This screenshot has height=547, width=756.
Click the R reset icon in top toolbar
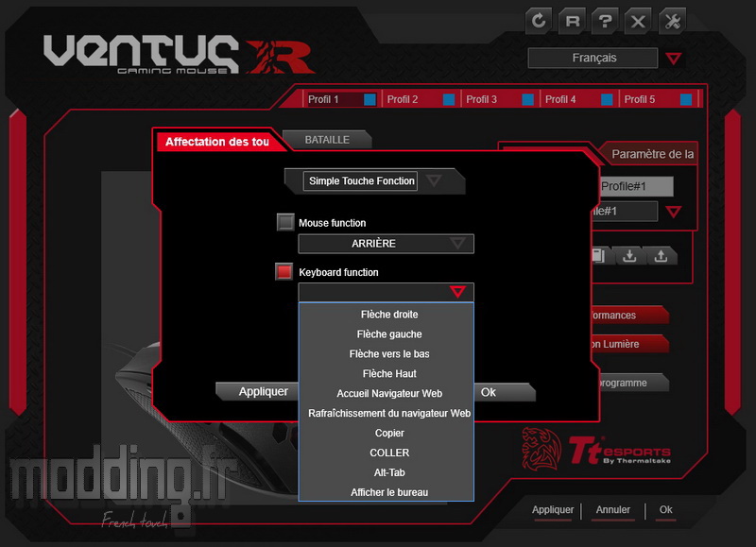point(572,21)
